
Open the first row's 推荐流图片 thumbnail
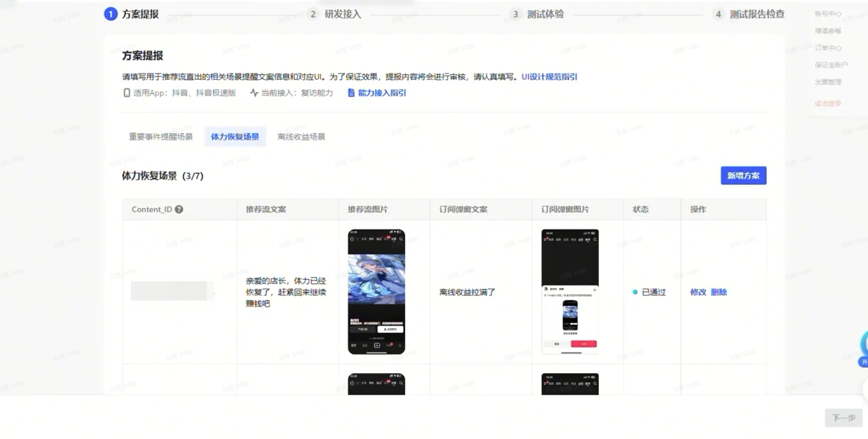(377, 292)
